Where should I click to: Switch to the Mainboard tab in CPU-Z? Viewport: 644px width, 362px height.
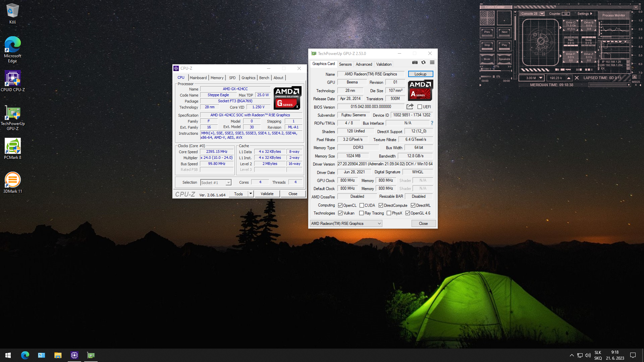click(198, 78)
